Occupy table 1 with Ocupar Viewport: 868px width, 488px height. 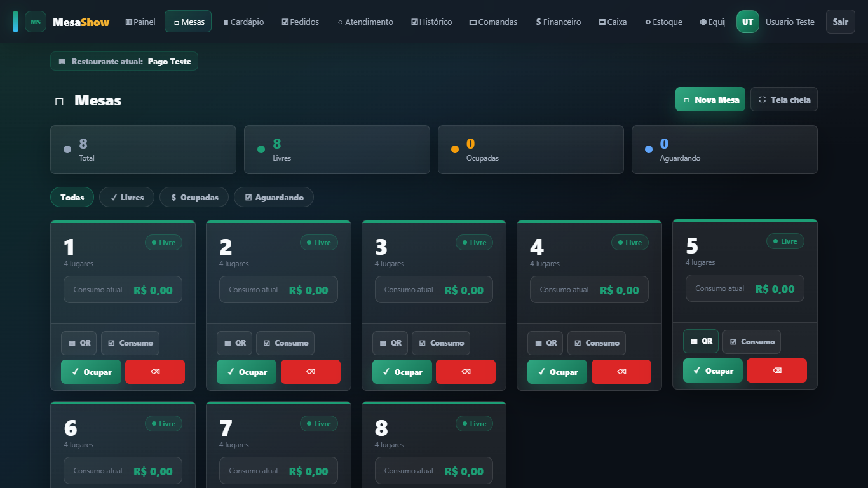91,372
